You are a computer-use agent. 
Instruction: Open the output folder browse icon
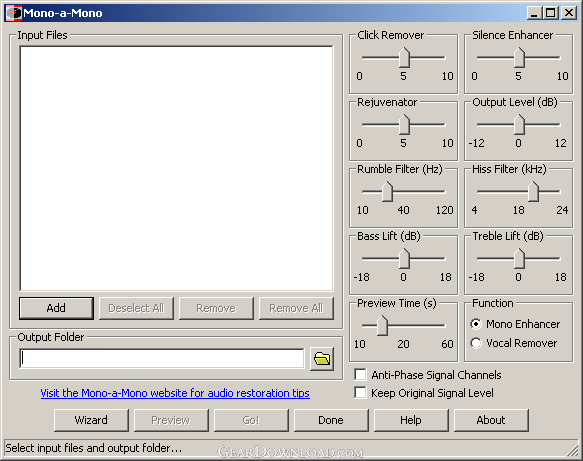click(x=322, y=359)
